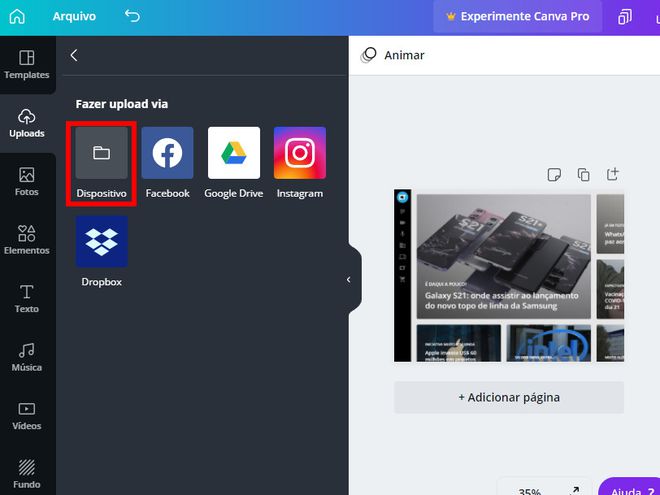
Task: Add a new page with the plus page icon
Action: (x=612, y=174)
